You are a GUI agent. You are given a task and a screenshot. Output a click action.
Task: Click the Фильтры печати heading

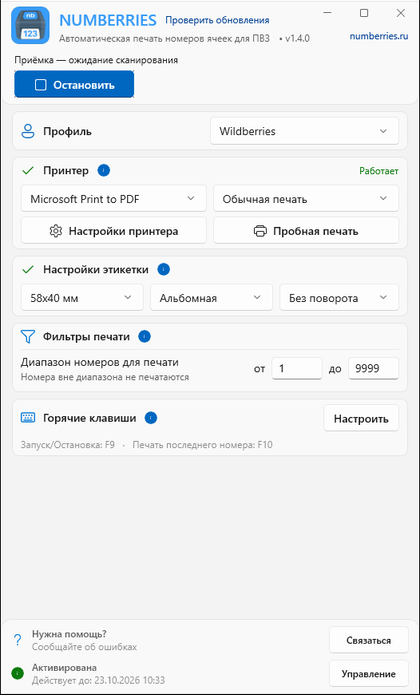pyautogui.click(x=86, y=337)
